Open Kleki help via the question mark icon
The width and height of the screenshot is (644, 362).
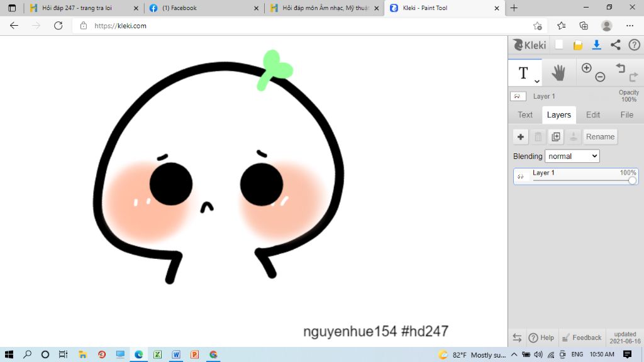(634, 45)
